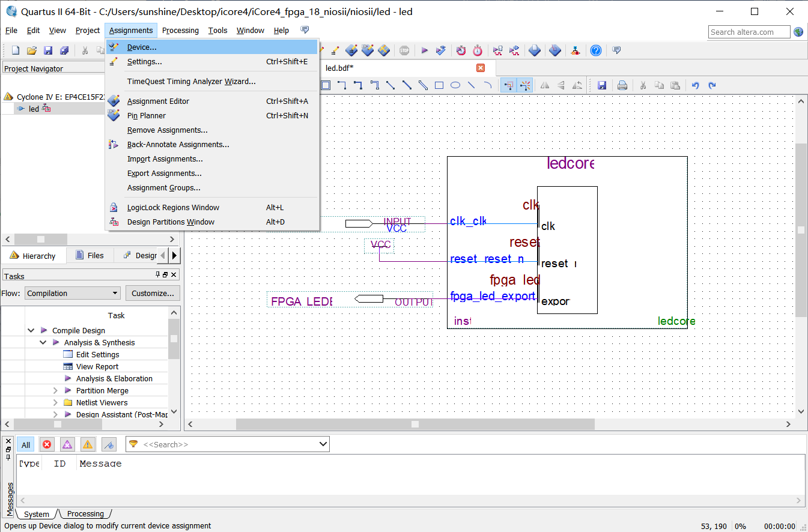Choose Pin Planner from Assignments menu

coord(146,115)
